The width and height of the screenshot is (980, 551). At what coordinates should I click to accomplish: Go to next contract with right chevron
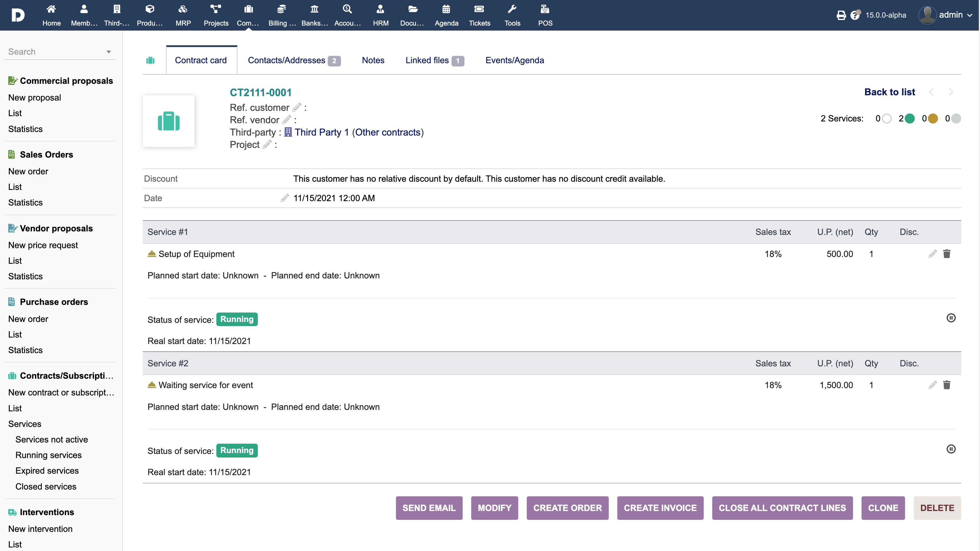click(x=951, y=92)
